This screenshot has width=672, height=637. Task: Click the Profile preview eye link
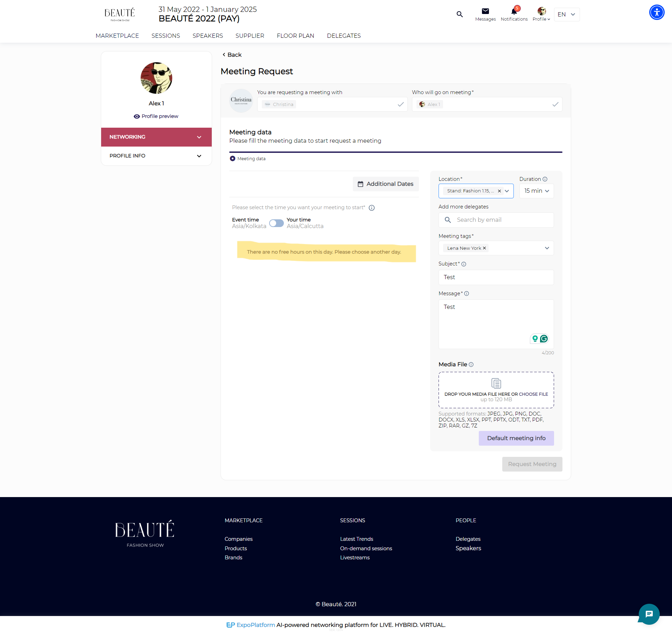click(156, 116)
